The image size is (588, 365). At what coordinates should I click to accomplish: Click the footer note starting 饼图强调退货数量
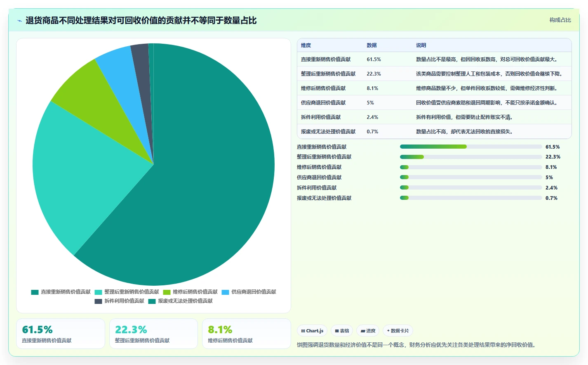point(417,345)
